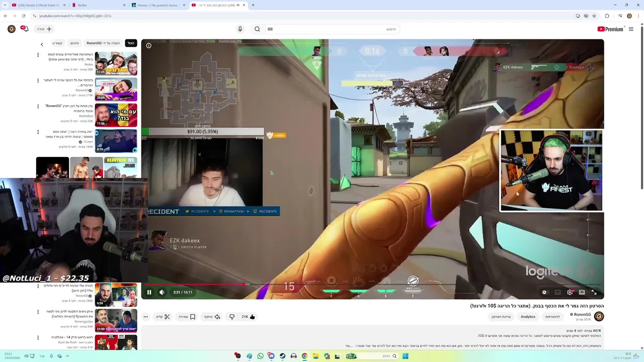
Task: Enter fullscreen mode in the player
Action: point(594,292)
